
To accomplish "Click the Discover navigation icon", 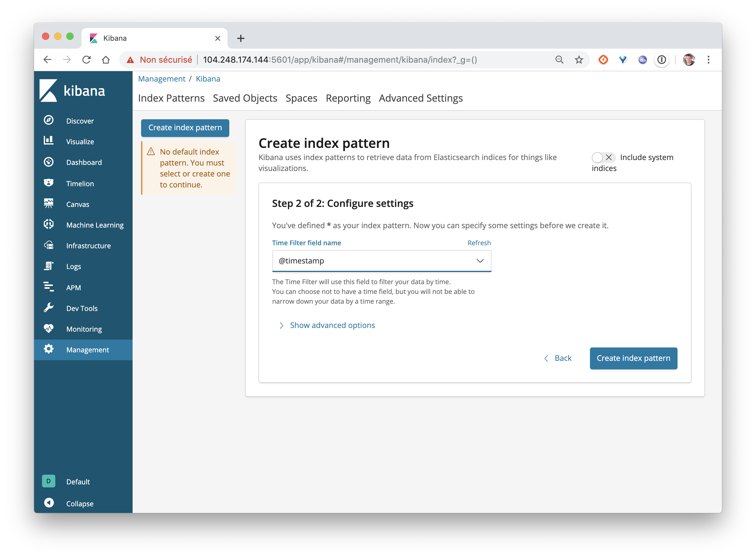I will click(x=49, y=120).
